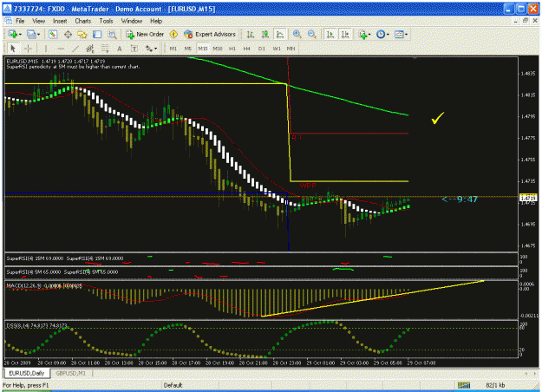Image resolution: width=542 pixels, height=392 pixels.
Task: Draw a vertical line tool
Action: click(46, 49)
